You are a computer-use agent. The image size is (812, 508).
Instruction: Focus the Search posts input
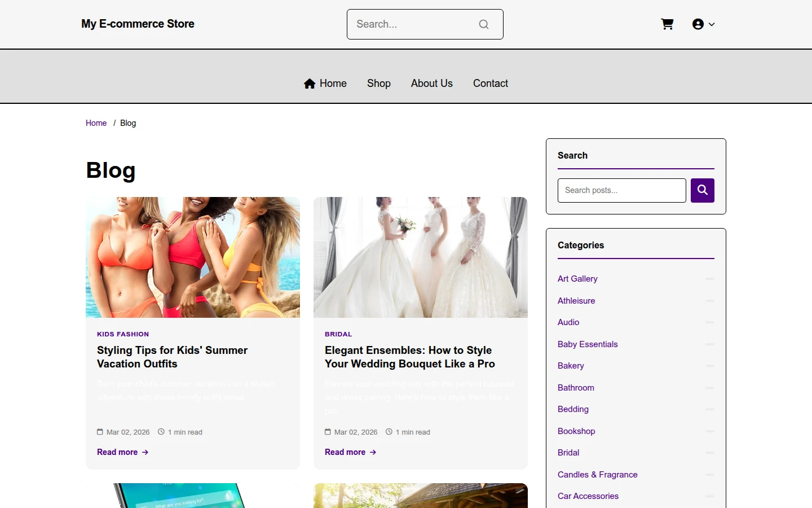pyautogui.click(x=622, y=190)
